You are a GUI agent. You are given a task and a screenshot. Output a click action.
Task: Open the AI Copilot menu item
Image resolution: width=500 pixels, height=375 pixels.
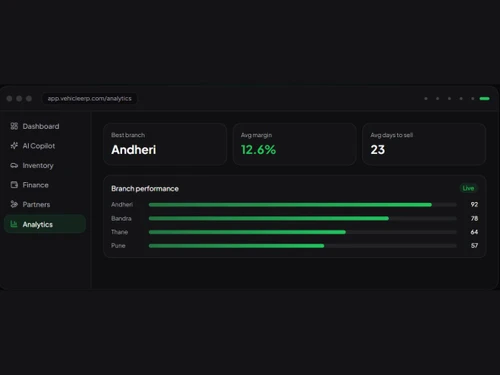(x=45, y=146)
